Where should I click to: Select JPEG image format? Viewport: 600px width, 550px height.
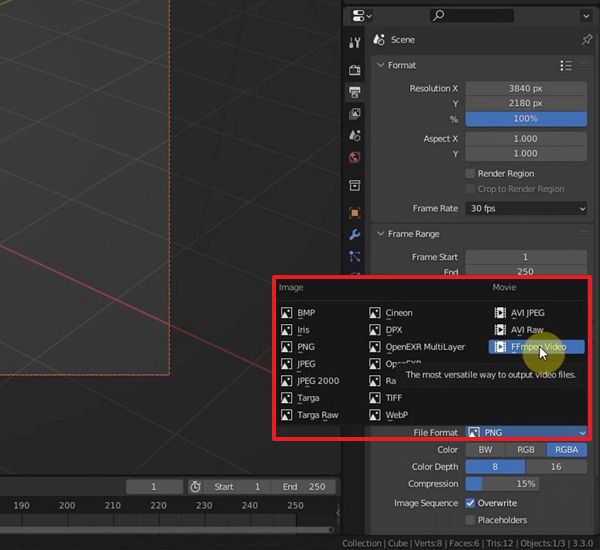[298, 364]
